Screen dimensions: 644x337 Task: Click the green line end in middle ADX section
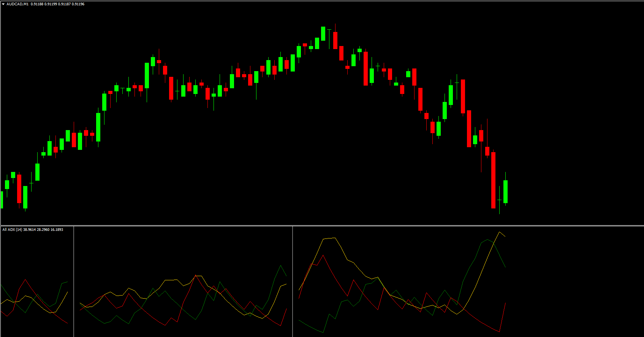tap(286, 276)
